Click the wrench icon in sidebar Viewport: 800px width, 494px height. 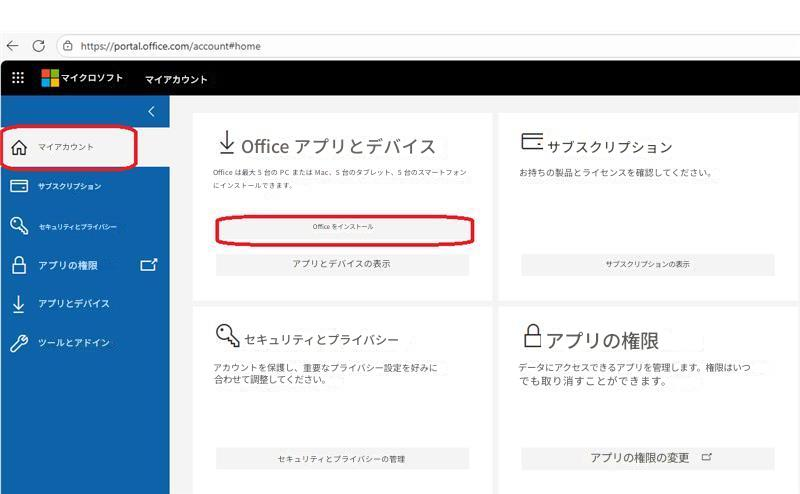(x=19, y=343)
